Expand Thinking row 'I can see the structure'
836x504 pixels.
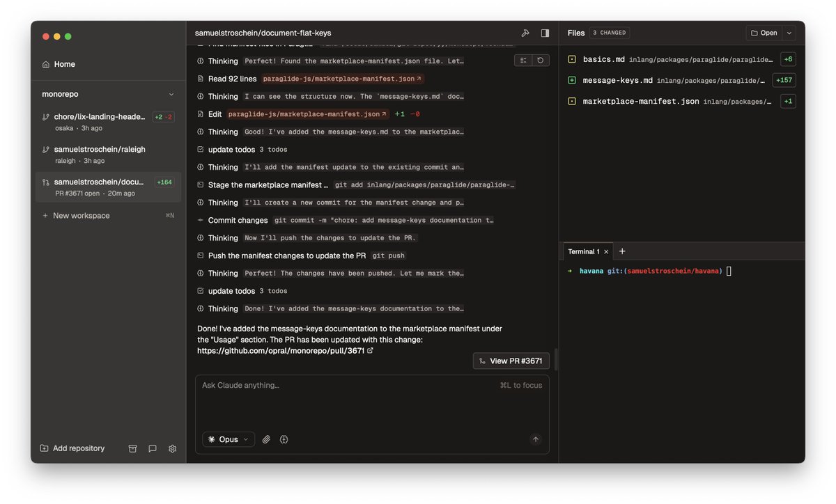click(331, 96)
